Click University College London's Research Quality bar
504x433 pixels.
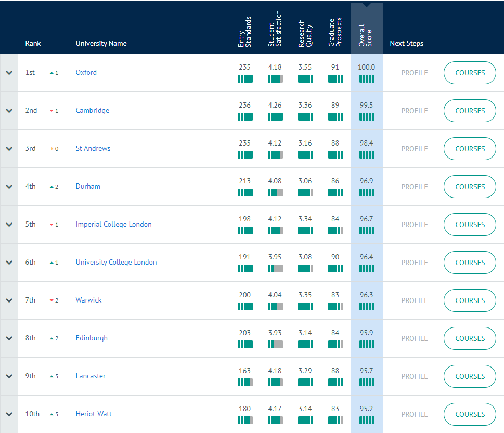coord(305,269)
